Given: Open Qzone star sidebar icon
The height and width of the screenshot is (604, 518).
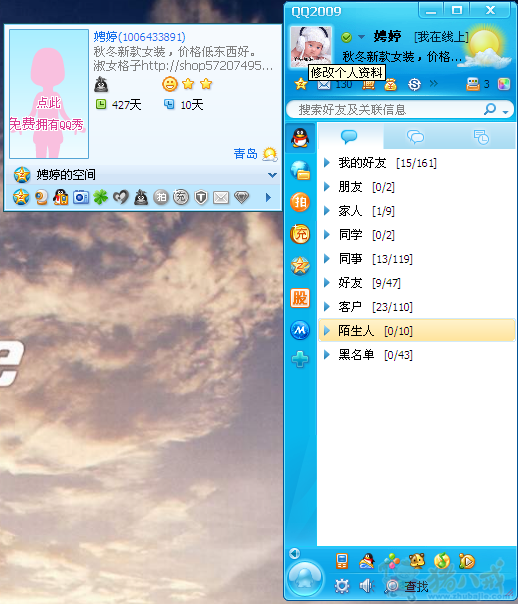Looking at the screenshot, I should coord(300,266).
